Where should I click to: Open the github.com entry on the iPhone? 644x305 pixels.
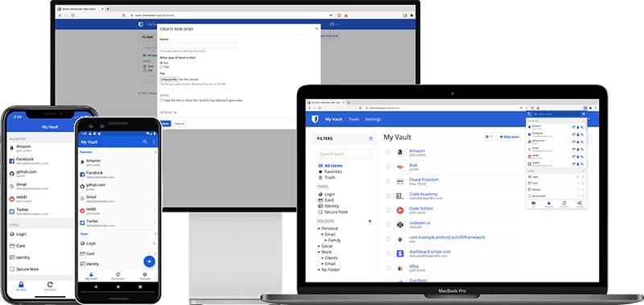coord(41,173)
